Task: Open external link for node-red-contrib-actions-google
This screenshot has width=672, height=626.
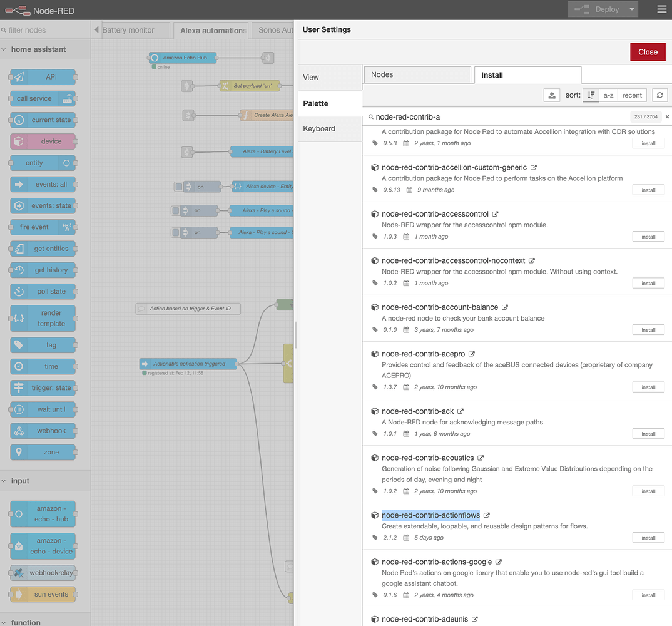Action: pyautogui.click(x=499, y=562)
